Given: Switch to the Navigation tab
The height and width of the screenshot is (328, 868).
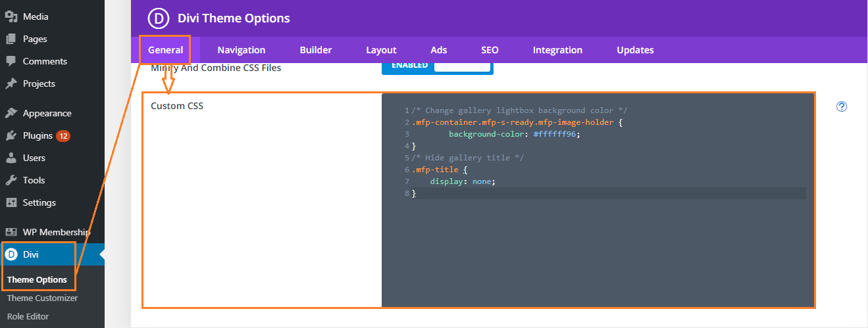Looking at the screenshot, I should (242, 50).
